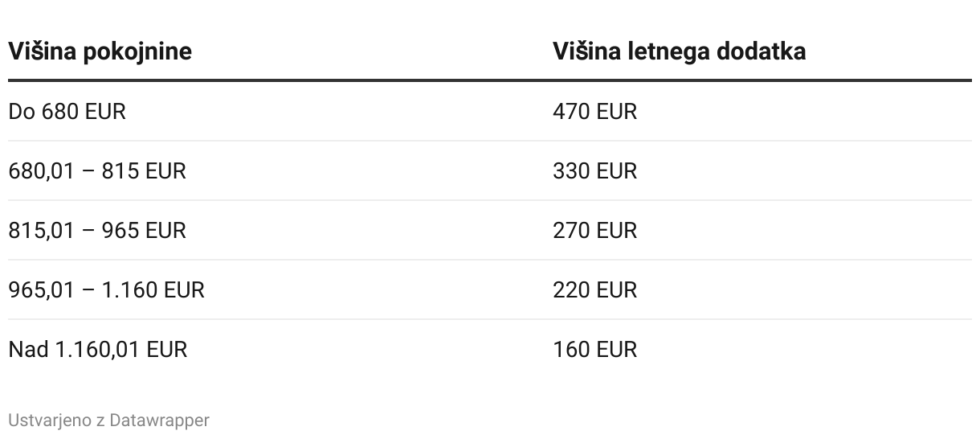Select the 'Do 680 EUR' pension cell
The width and height of the screenshot is (980, 439).
[67, 111]
